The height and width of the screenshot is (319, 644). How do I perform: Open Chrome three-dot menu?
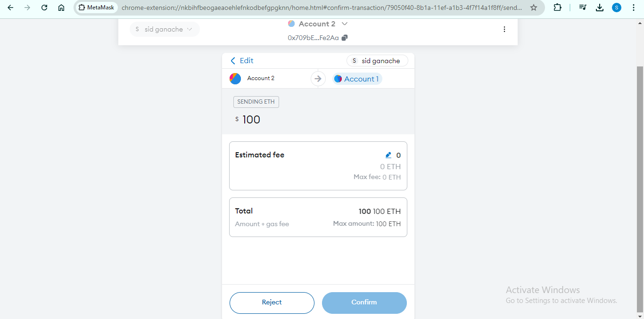(x=633, y=8)
